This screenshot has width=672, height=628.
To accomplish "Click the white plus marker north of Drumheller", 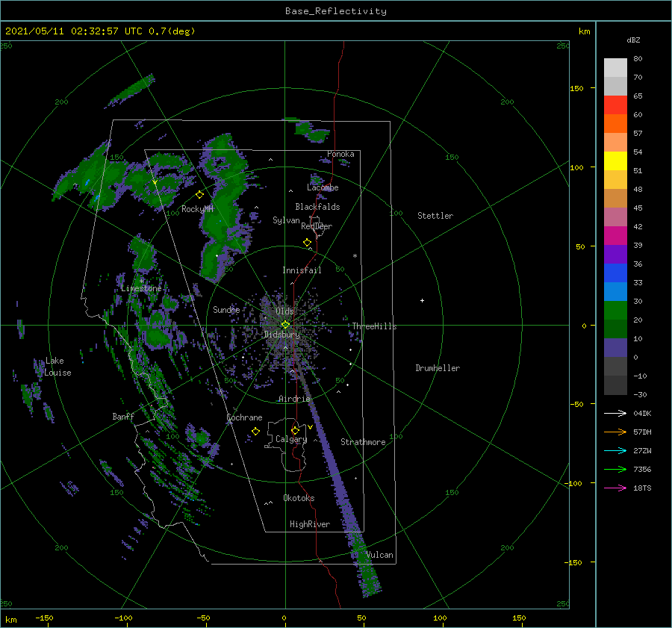I will click(x=422, y=300).
